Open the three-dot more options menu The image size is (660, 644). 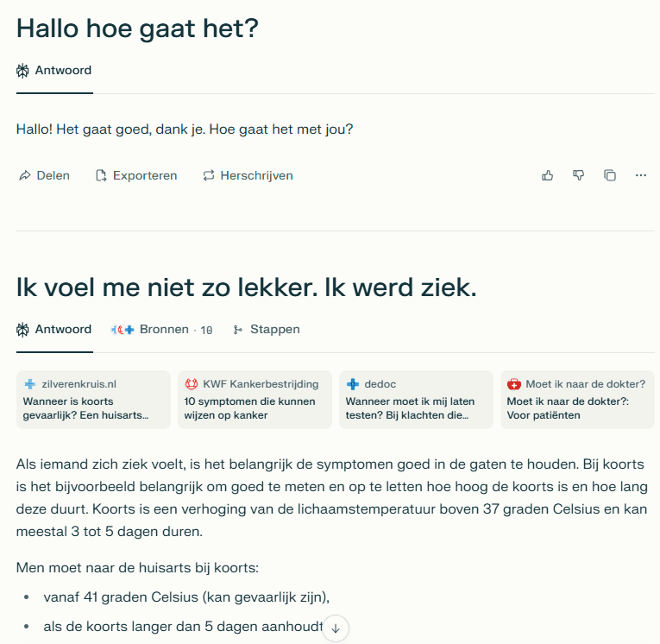tap(641, 175)
